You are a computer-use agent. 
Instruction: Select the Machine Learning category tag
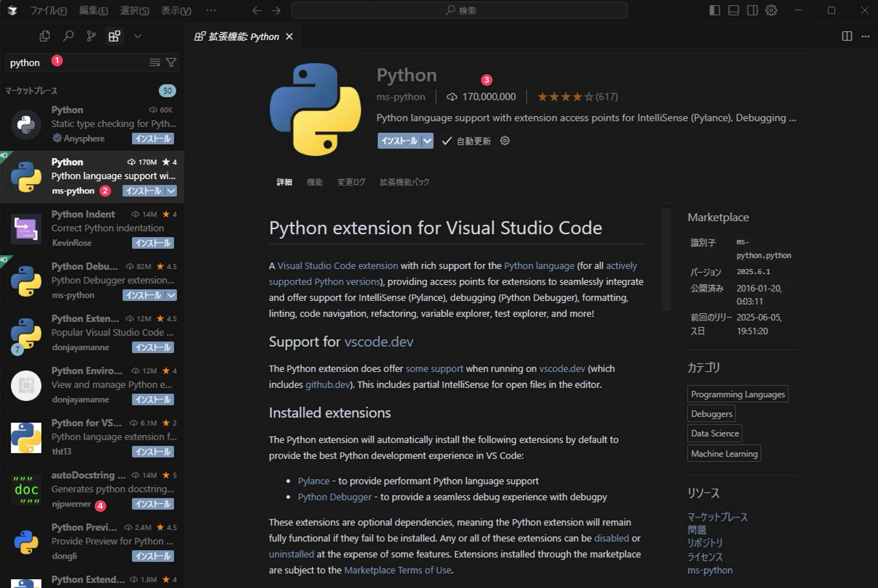(724, 454)
